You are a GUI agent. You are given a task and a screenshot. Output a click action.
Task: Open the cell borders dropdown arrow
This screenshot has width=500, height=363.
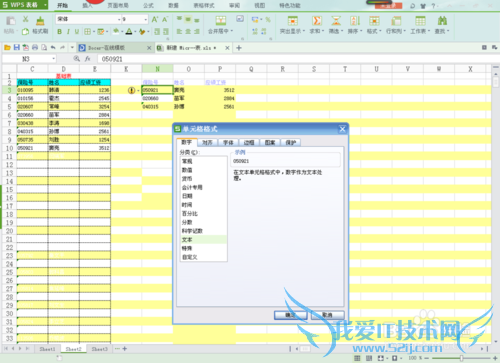pos(94,32)
